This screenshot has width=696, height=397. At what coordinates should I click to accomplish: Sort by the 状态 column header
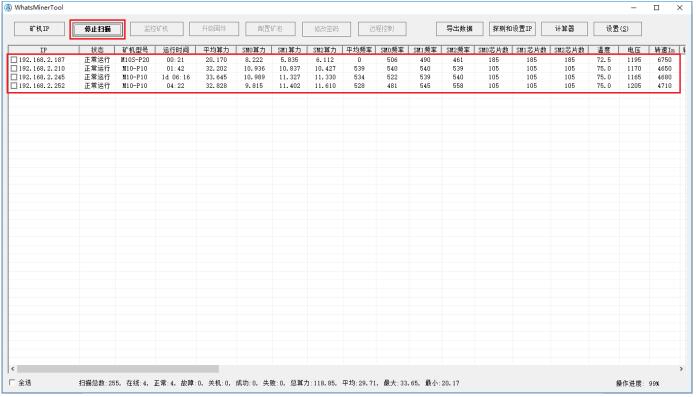tap(97, 50)
